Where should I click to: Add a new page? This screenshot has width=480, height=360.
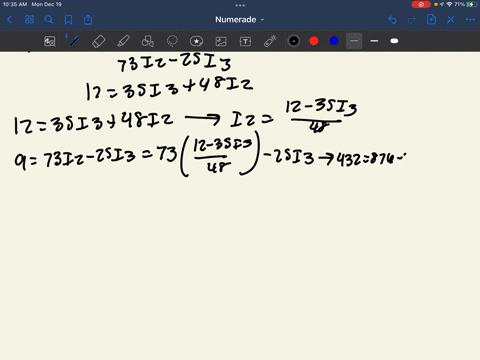(x=431, y=20)
